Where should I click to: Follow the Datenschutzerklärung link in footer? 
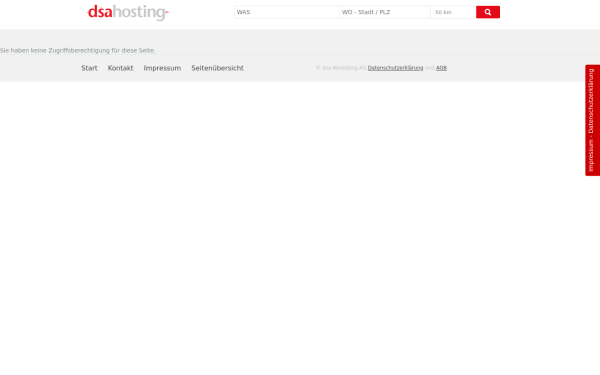point(395,68)
